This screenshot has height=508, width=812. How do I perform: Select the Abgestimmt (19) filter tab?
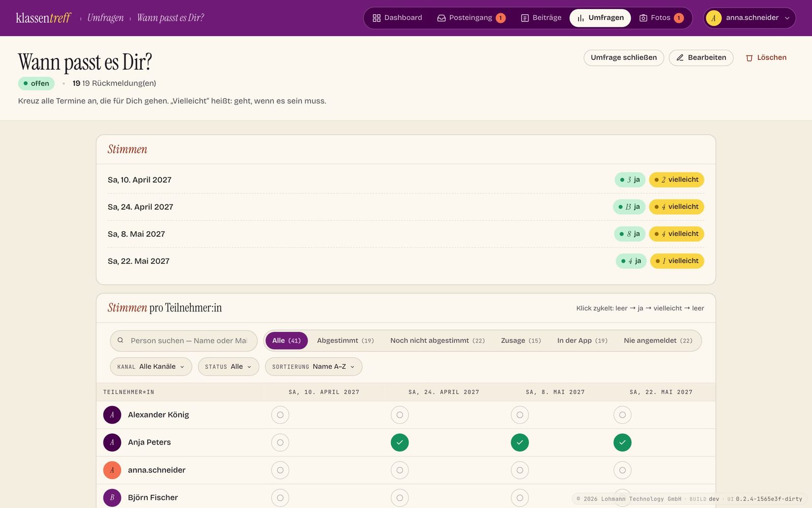(346, 340)
